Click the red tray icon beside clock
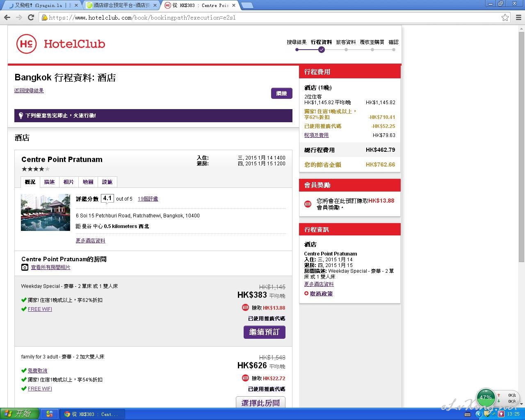The width and height of the screenshot is (525, 420). 501,414
